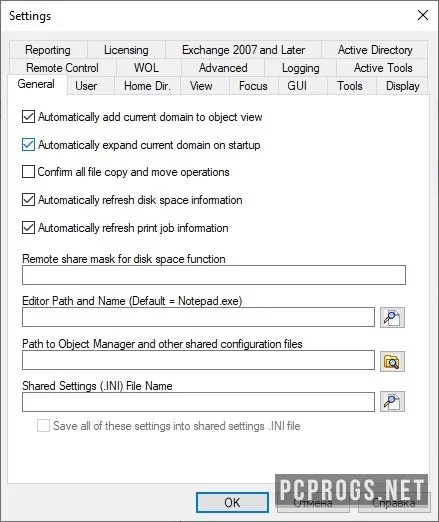The width and height of the screenshot is (439, 522).
Task: Toggle Automatically refresh disk space information
Action: [28, 200]
